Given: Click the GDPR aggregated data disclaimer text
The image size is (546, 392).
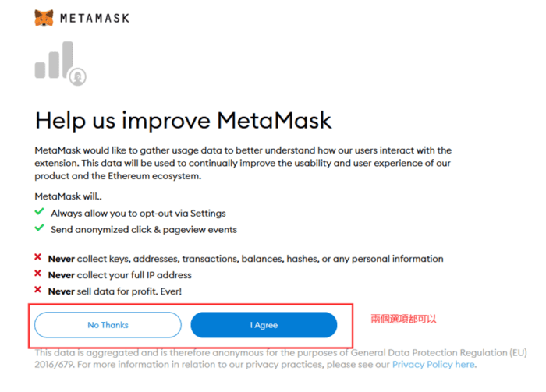Looking at the screenshot, I should [281, 358].
